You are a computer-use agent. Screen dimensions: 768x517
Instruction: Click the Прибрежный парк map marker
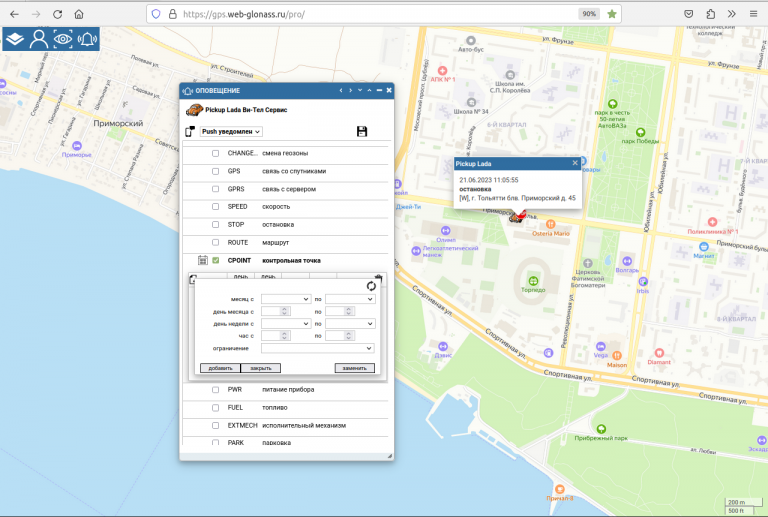601,429
